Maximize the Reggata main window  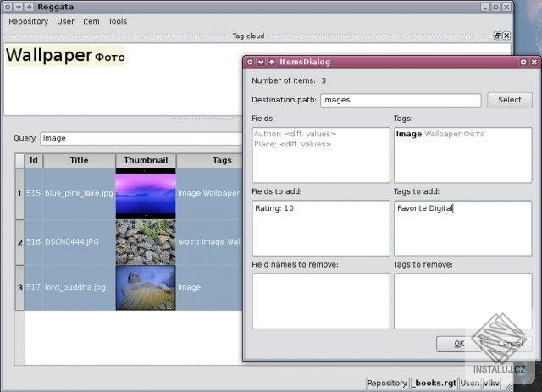click(x=495, y=7)
